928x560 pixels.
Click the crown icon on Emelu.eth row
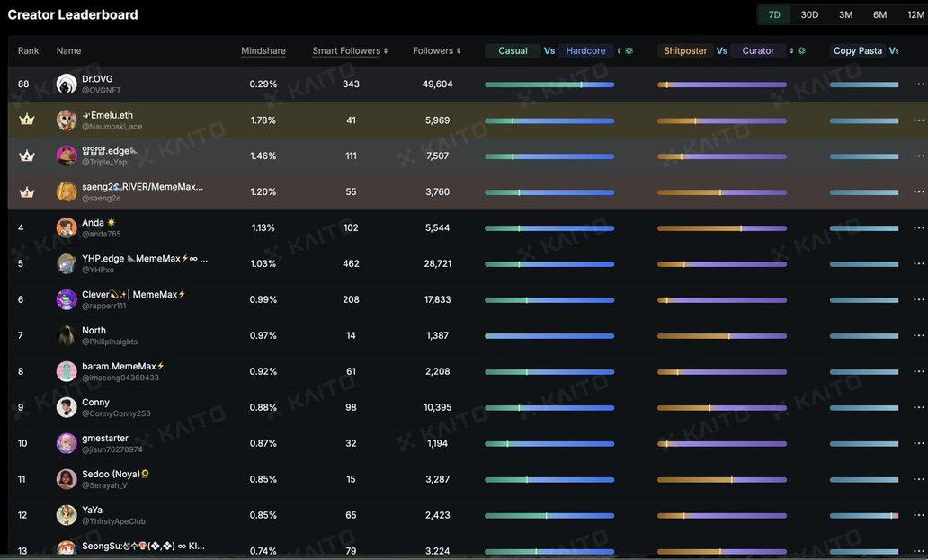click(x=26, y=120)
